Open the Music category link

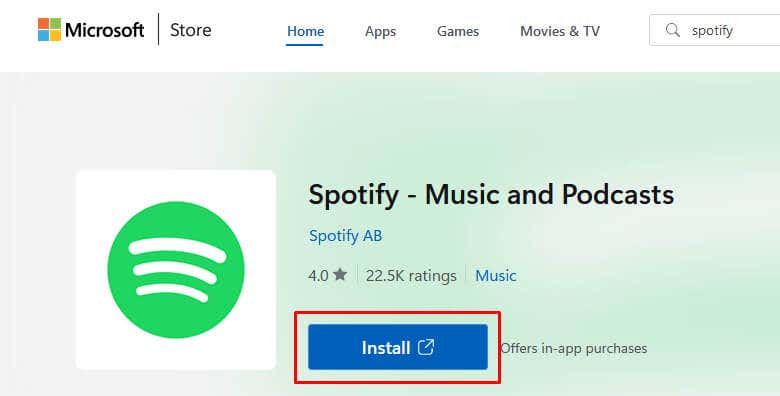[x=495, y=275]
